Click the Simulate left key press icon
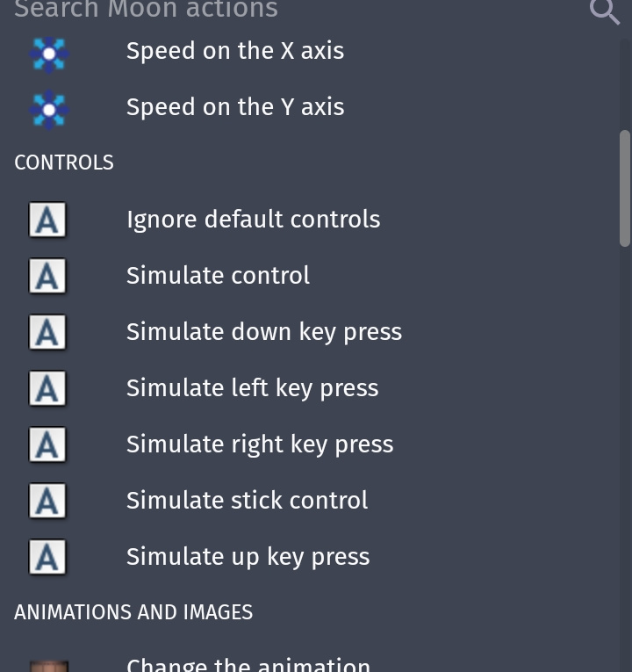This screenshot has width=632, height=672. click(47, 388)
